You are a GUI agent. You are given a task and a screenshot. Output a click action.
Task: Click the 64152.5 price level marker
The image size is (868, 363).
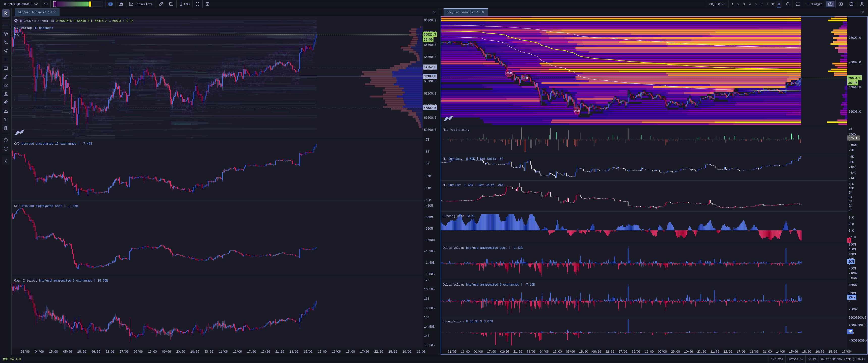tap(430, 67)
